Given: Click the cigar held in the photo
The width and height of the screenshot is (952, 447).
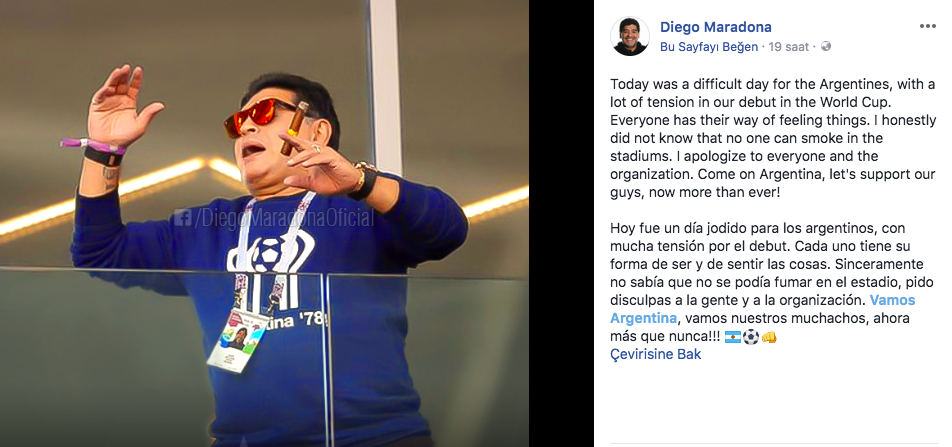Looking at the screenshot, I should [x=294, y=127].
